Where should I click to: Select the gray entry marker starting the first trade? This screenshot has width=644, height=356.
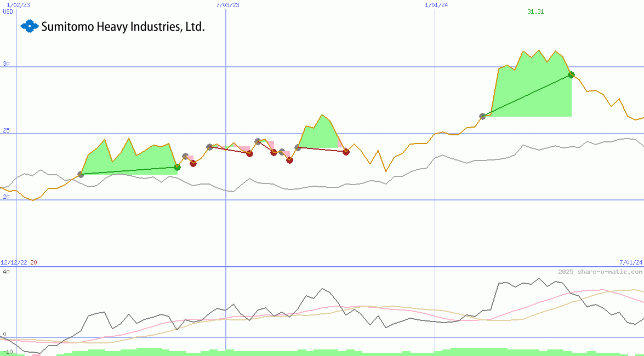tap(81, 174)
